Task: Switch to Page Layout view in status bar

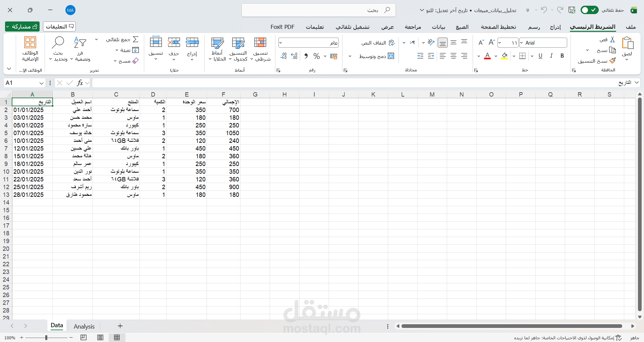Action: [x=100, y=337]
